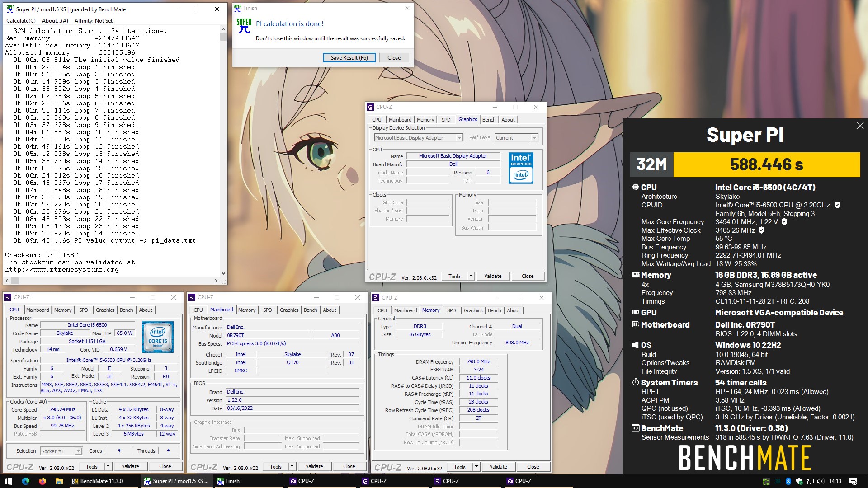Screen dimensions: 868x488
Task: Click Tools button in Memory CPU-Z window
Action: pyautogui.click(x=459, y=467)
